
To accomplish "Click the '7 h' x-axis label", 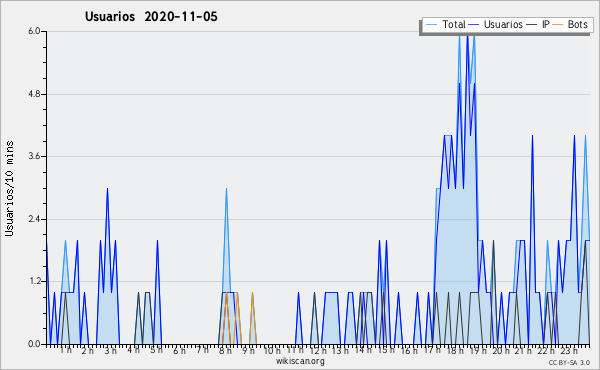I will pyautogui.click(x=202, y=350).
